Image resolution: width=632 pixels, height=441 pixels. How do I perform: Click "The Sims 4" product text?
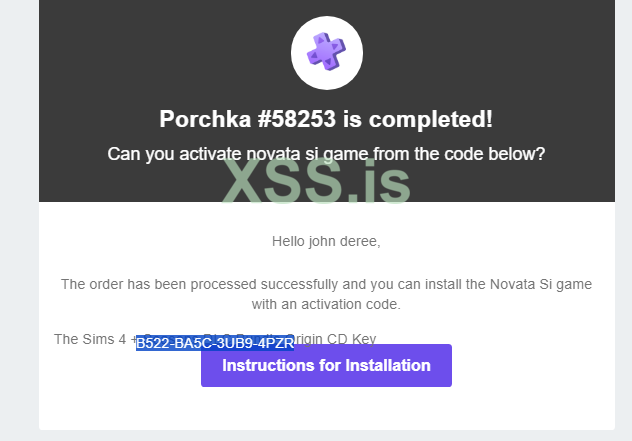91,339
